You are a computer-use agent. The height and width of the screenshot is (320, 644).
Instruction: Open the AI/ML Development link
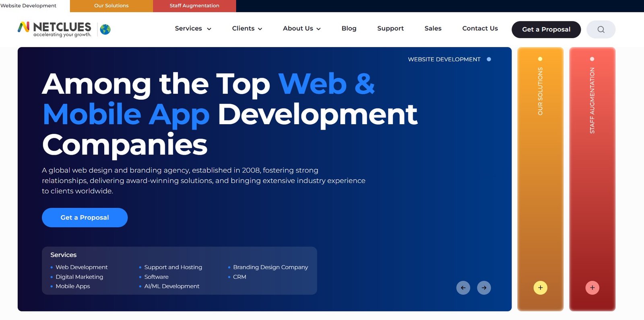coord(172,286)
